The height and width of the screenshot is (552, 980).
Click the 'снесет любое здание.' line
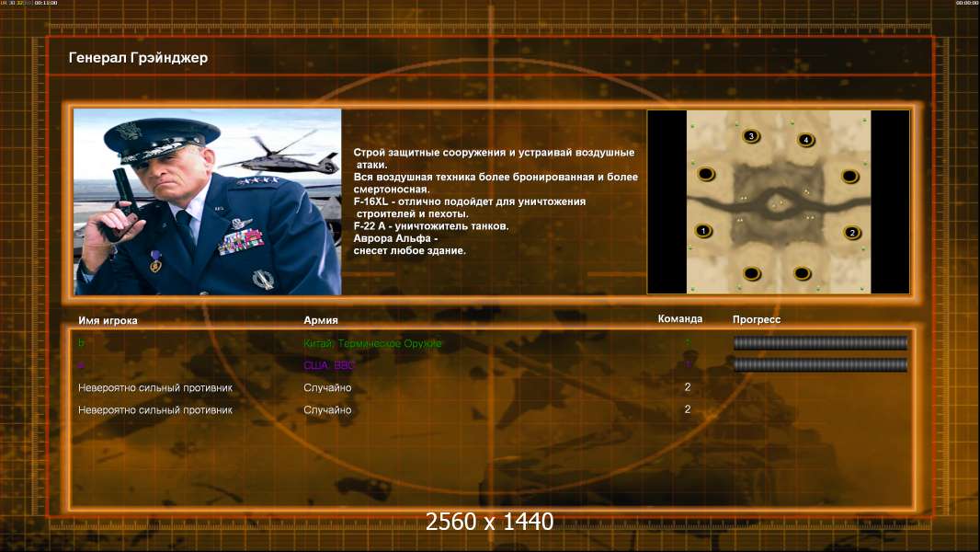409,250
